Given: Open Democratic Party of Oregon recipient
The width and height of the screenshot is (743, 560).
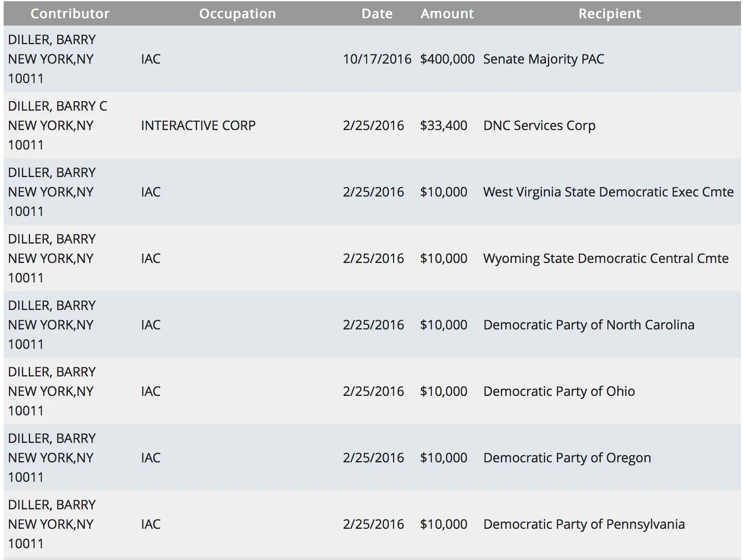Looking at the screenshot, I should pos(567,458).
